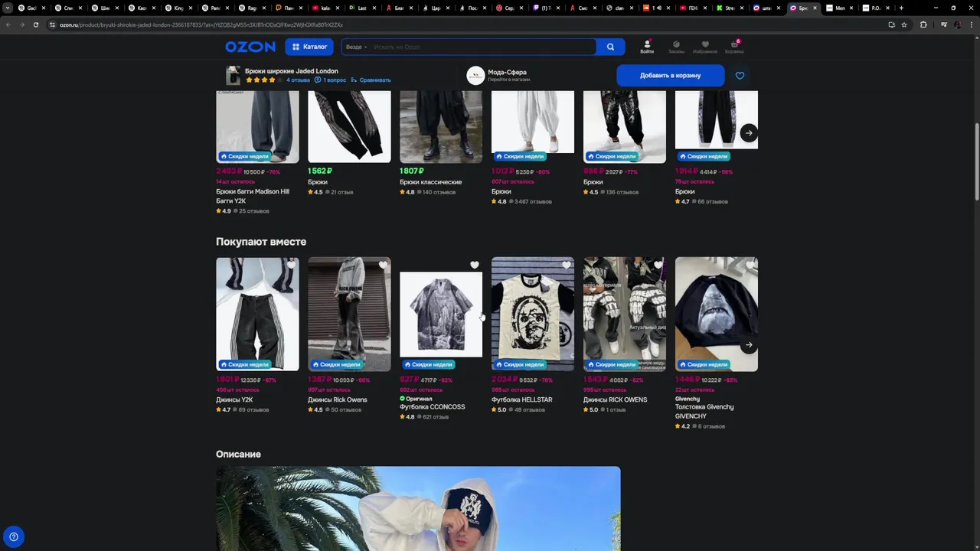Click the 1562 ₽ price
The height and width of the screenshot is (551, 980).
[319, 171]
